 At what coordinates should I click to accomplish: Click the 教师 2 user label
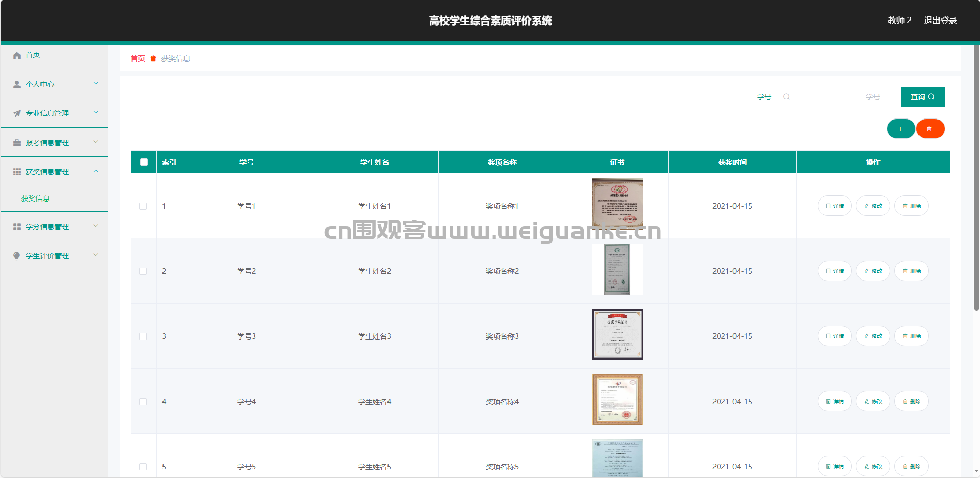click(900, 21)
